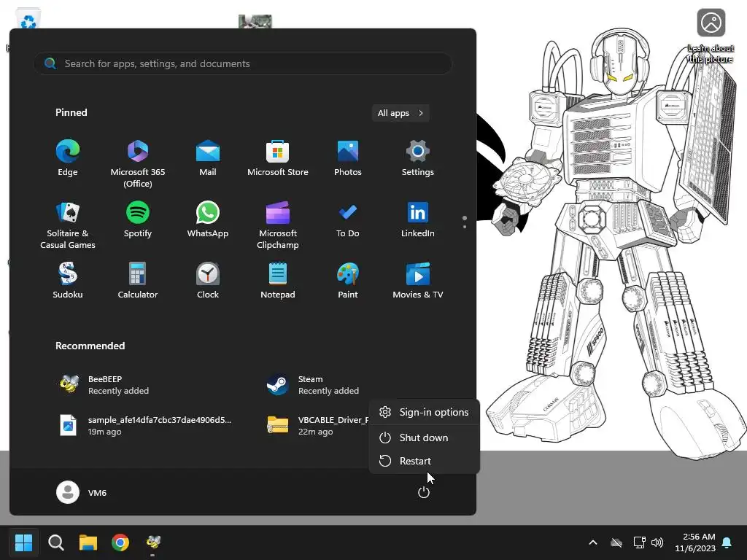The height and width of the screenshot is (560, 747).
Task: Launch the Photos app
Action: pos(348,158)
